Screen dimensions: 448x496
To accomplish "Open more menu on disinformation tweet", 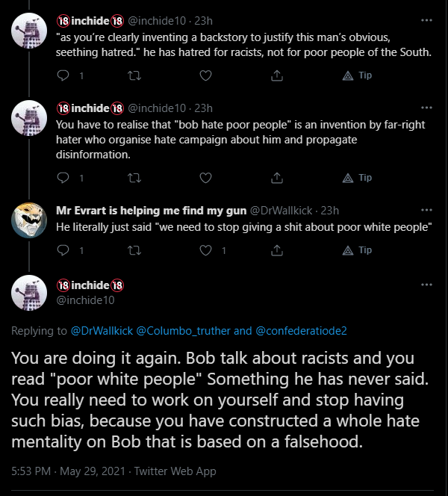I will coord(426,108).
